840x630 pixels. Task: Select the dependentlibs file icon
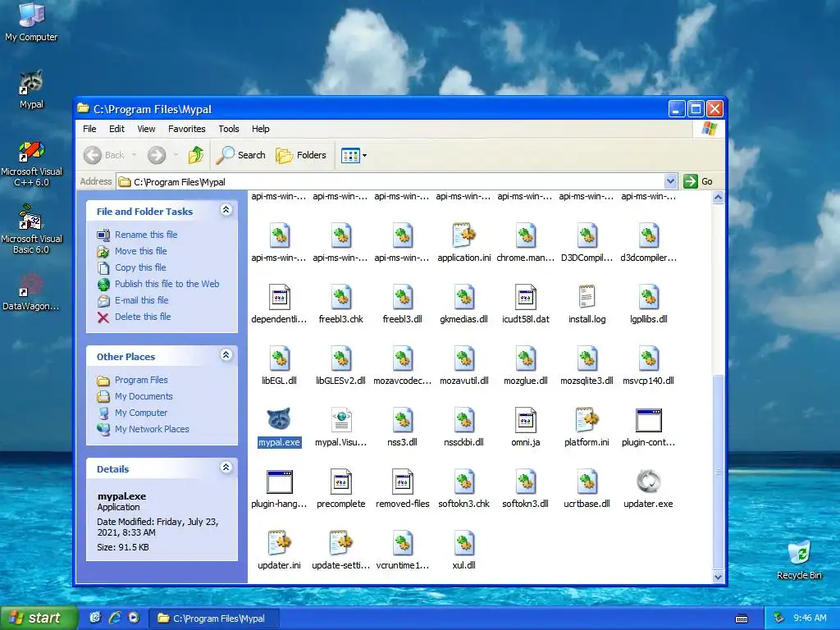click(x=279, y=297)
